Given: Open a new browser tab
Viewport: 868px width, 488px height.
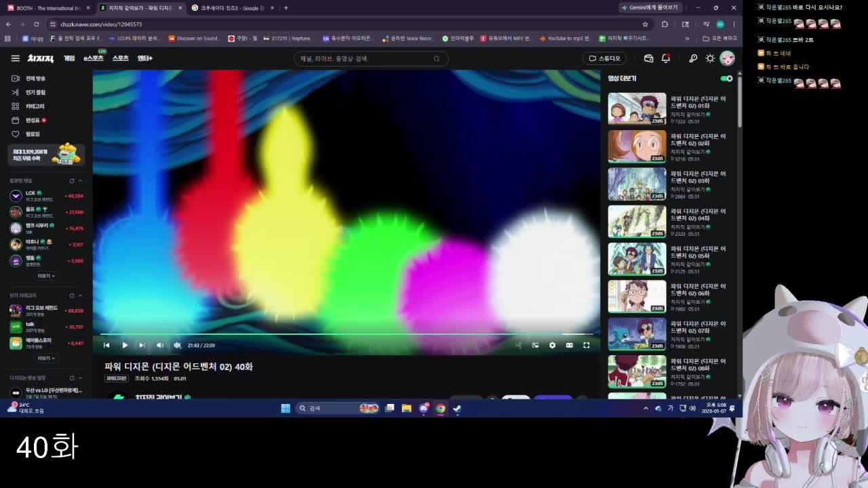Looking at the screenshot, I should pos(286,8).
